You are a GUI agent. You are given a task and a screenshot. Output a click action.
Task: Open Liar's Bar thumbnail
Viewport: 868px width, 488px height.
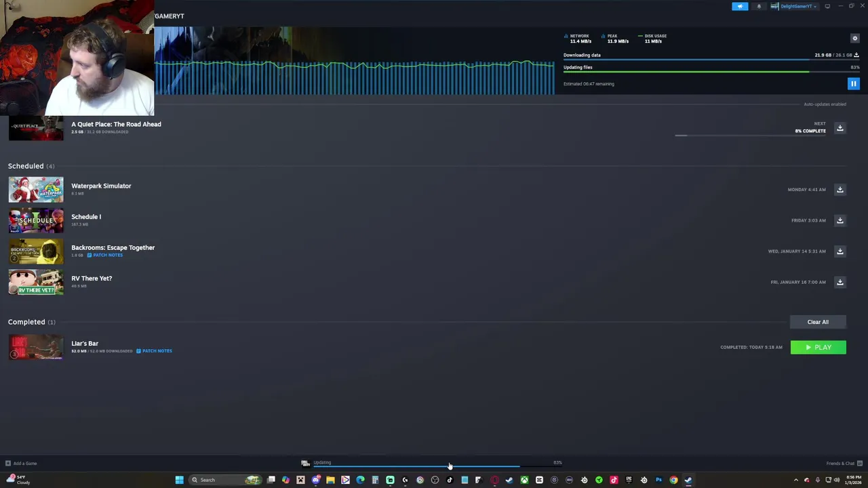(36, 348)
